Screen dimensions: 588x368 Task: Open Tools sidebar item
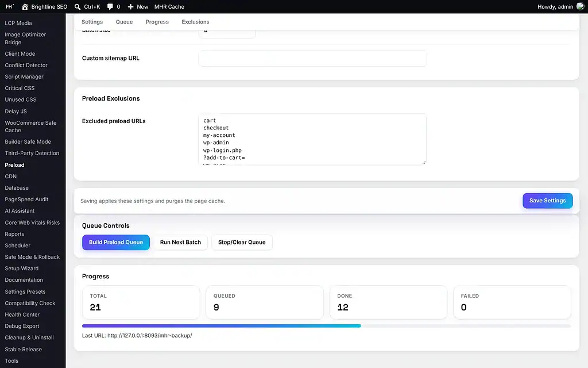(x=11, y=361)
